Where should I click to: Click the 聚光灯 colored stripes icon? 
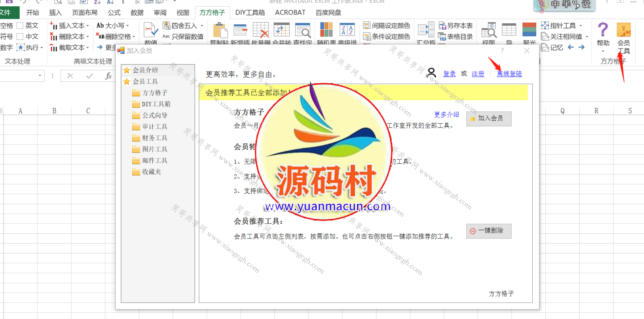pos(529,30)
